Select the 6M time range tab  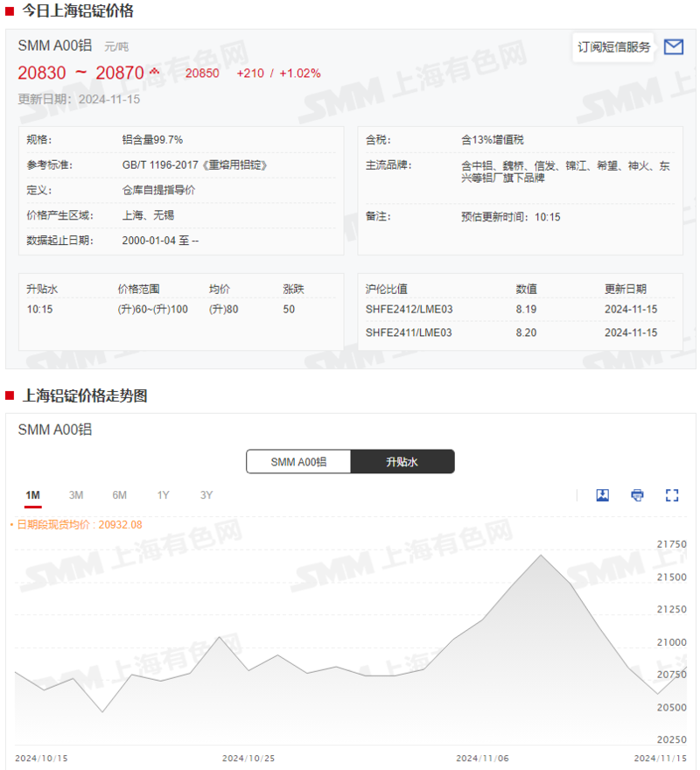119,495
